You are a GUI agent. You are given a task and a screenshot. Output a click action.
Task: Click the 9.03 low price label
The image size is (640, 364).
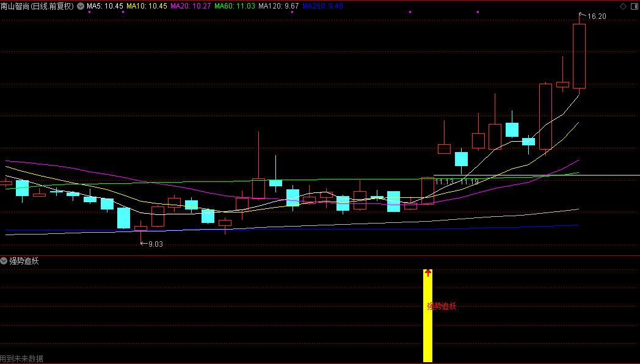pos(156,244)
